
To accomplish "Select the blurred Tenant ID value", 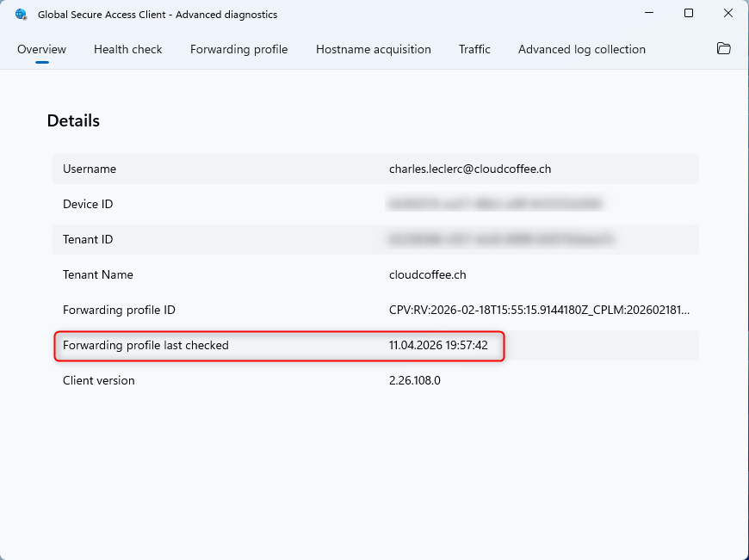I will pyautogui.click(x=500, y=240).
